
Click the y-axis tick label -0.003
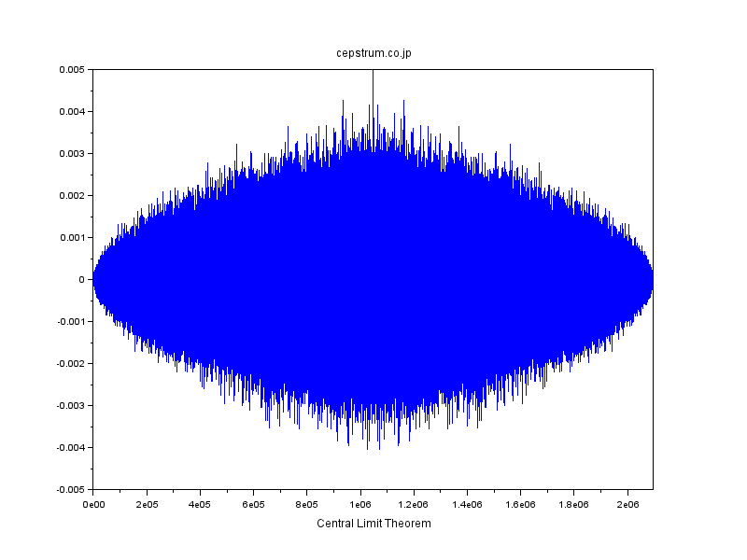(x=71, y=405)
